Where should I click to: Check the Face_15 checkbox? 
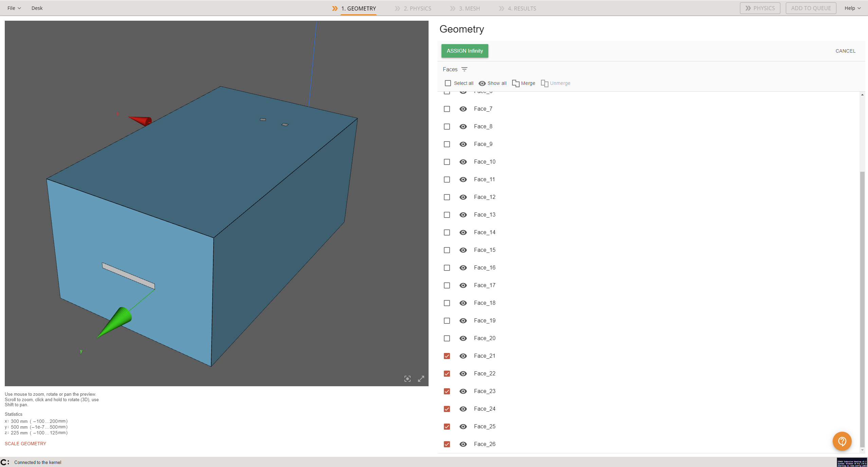(x=447, y=250)
